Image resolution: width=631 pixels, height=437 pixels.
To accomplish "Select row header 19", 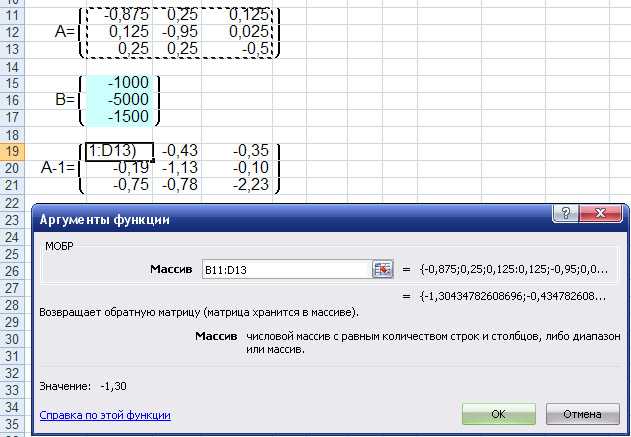I will click(x=12, y=152).
